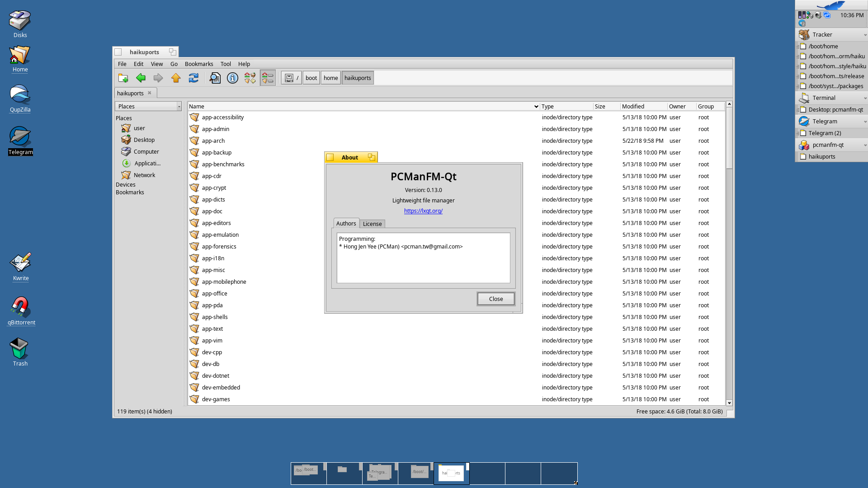
Task: Open Haiku leaf Deskbar menu
Action: coord(831,5)
